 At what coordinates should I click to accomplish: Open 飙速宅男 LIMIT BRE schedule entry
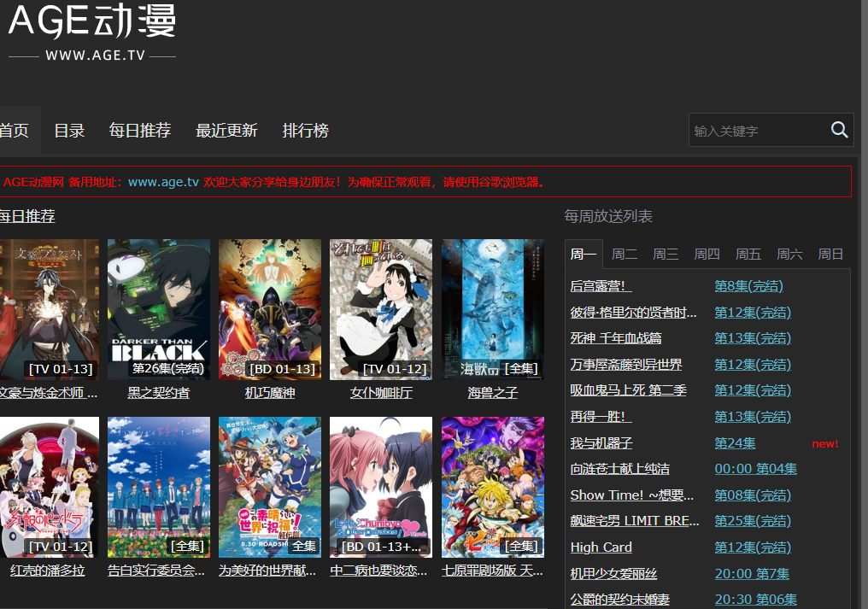pyautogui.click(x=635, y=521)
